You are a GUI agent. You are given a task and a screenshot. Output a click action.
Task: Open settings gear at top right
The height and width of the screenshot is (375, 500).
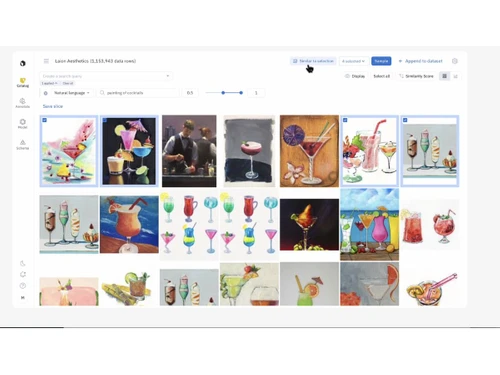(x=455, y=61)
